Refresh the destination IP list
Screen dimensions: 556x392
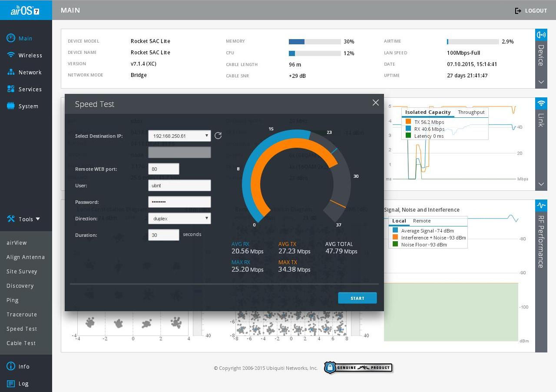(218, 136)
